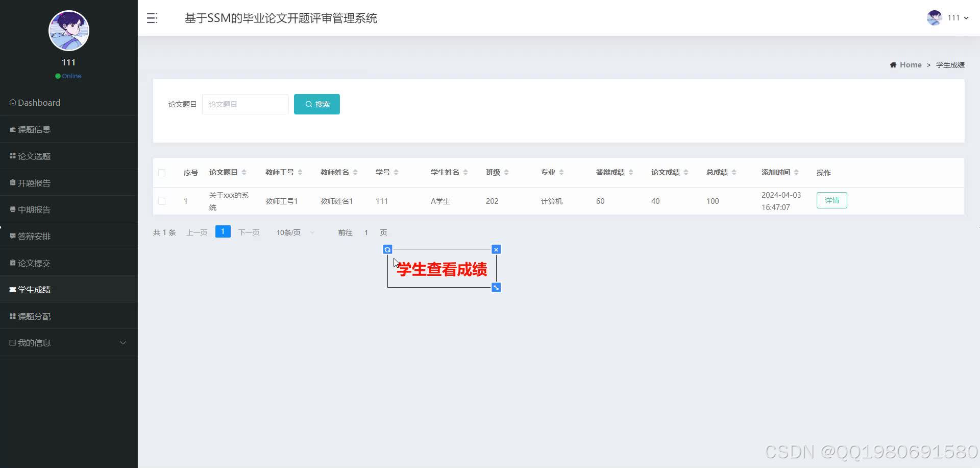This screenshot has width=980, height=468.
Task: Click the 答辩安排 speech icon
Action: [13, 236]
